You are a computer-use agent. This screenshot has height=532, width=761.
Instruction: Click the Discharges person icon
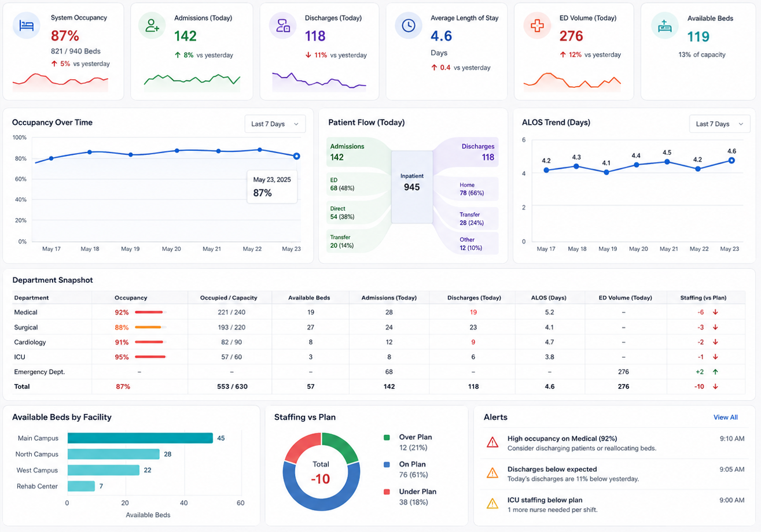[x=283, y=26]
